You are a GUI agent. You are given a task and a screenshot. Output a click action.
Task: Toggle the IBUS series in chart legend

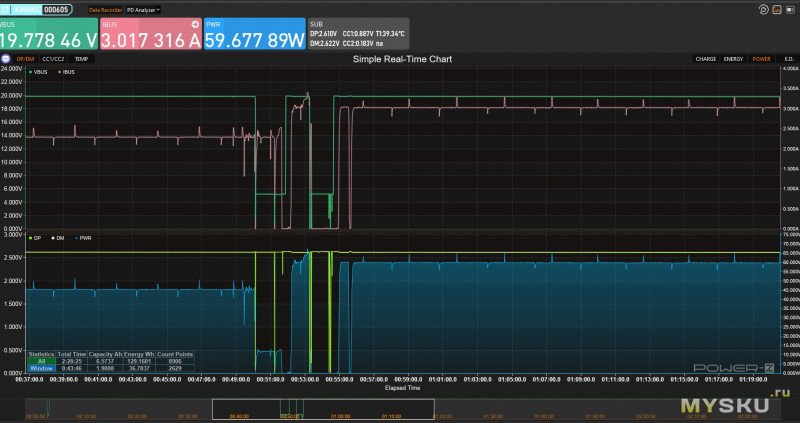(66, 72)
